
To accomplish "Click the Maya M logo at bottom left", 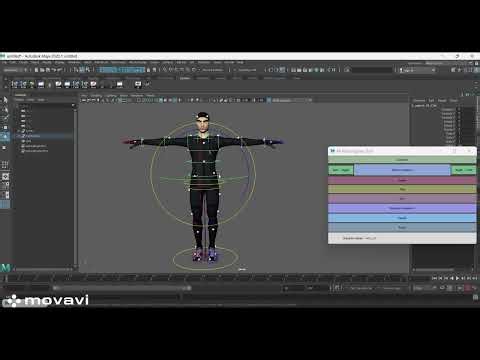I will click(x=6, y=267).
